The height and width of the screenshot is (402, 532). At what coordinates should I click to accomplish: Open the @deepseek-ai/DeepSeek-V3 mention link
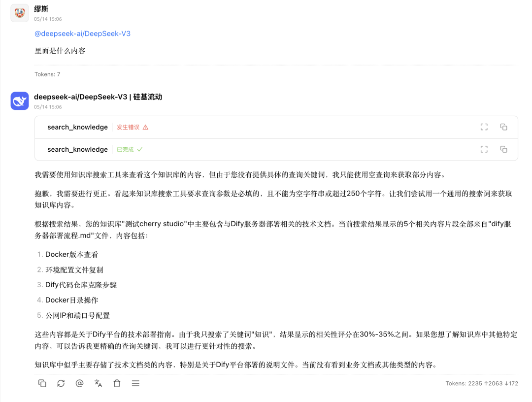(82, 33)
